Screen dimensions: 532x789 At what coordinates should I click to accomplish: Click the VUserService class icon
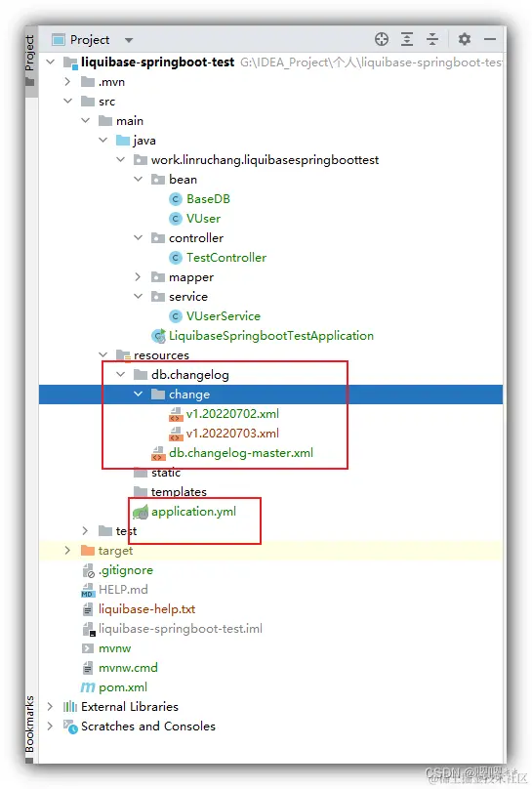(x=175, y=316)
